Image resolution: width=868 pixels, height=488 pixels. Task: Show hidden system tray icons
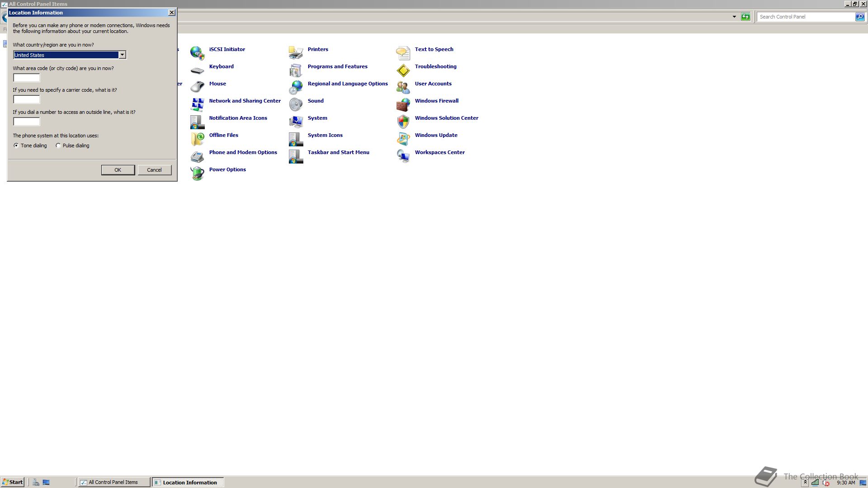click(x=805, y=482)
